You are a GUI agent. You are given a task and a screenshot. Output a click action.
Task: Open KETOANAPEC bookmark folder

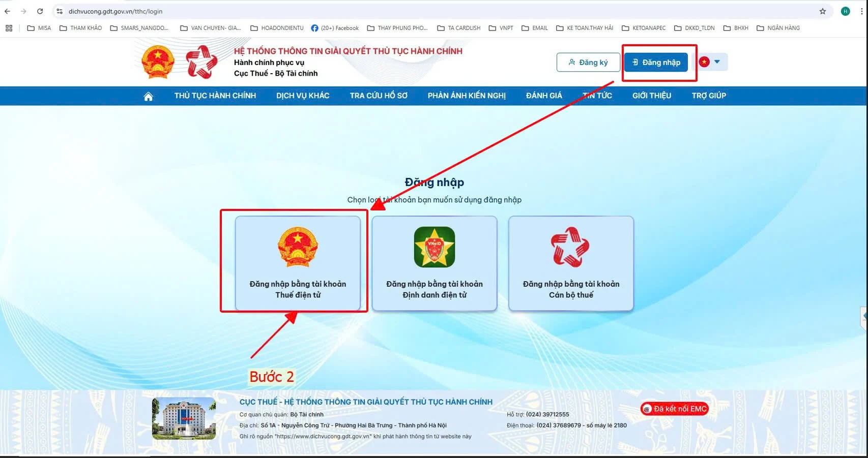(x=644, y=28)
